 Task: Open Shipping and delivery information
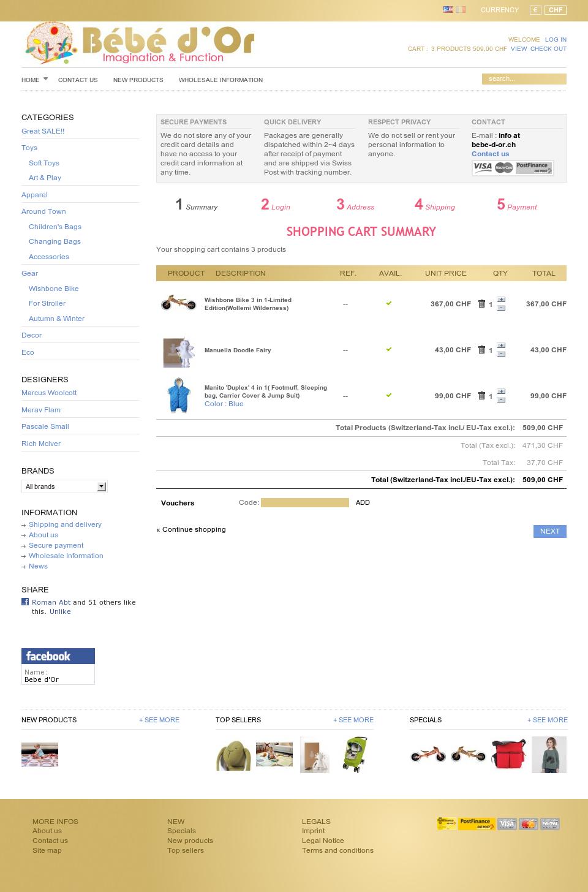[65, 524]
